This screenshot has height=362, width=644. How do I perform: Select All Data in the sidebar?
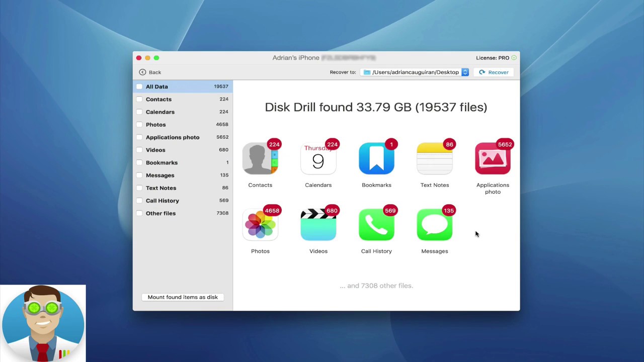point(182,86)
